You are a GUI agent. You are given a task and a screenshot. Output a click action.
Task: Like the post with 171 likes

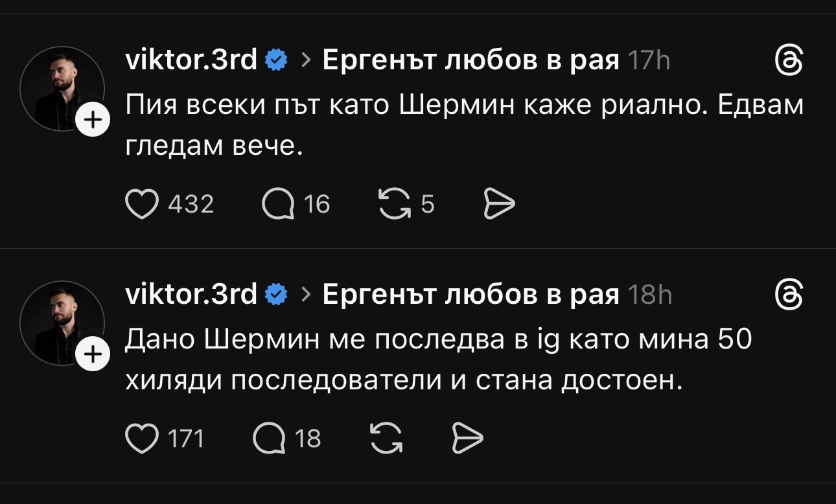pyautogui.click(x=141, y=439)
